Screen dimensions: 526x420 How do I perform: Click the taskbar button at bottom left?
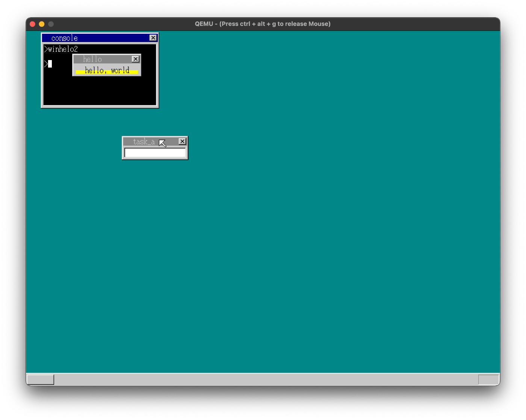click(41, 379)
